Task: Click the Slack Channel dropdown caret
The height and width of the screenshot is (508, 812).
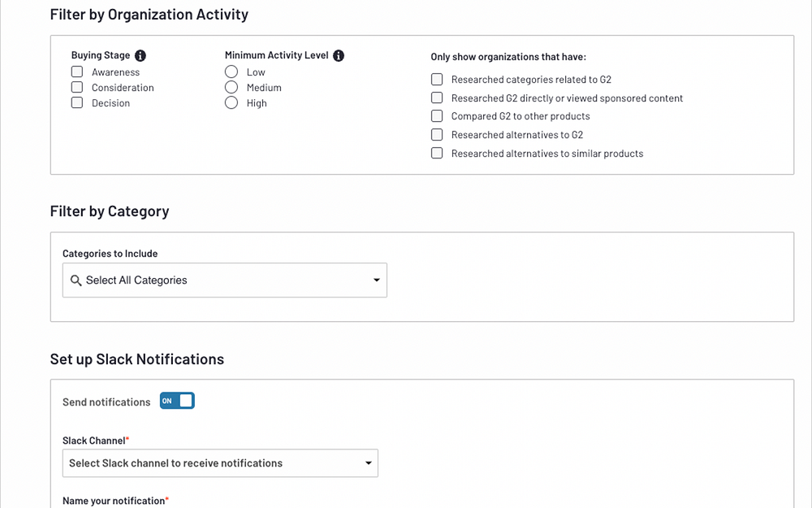Action: (x=369, y=463)
